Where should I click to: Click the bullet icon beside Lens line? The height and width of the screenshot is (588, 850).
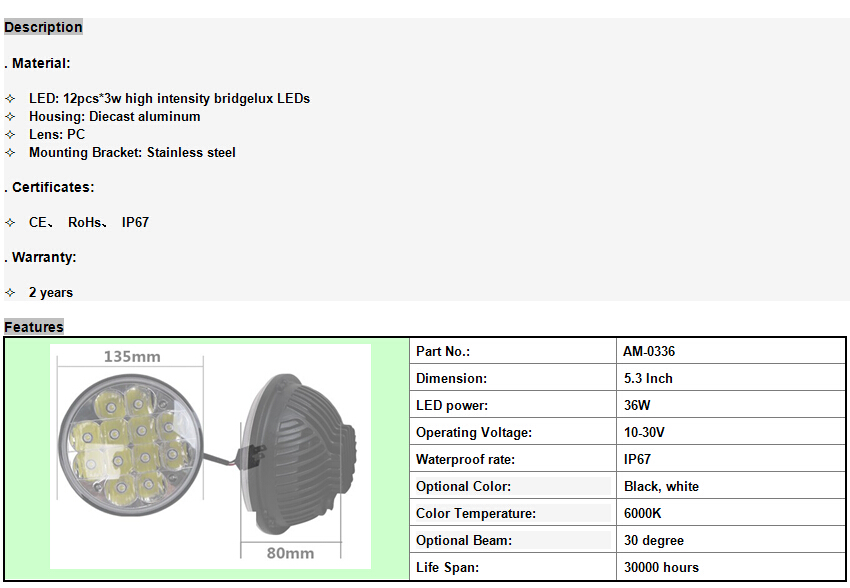point(10,134)
